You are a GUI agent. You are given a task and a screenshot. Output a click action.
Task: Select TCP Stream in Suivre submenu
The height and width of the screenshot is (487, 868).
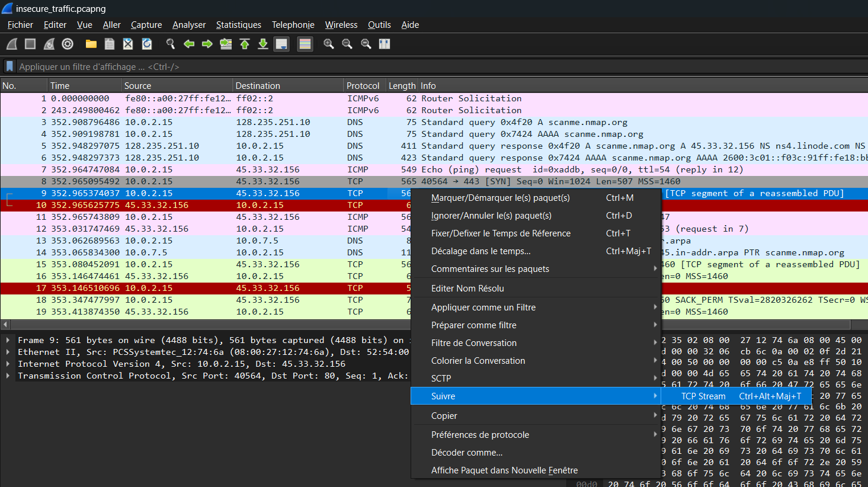click(703, 396)
